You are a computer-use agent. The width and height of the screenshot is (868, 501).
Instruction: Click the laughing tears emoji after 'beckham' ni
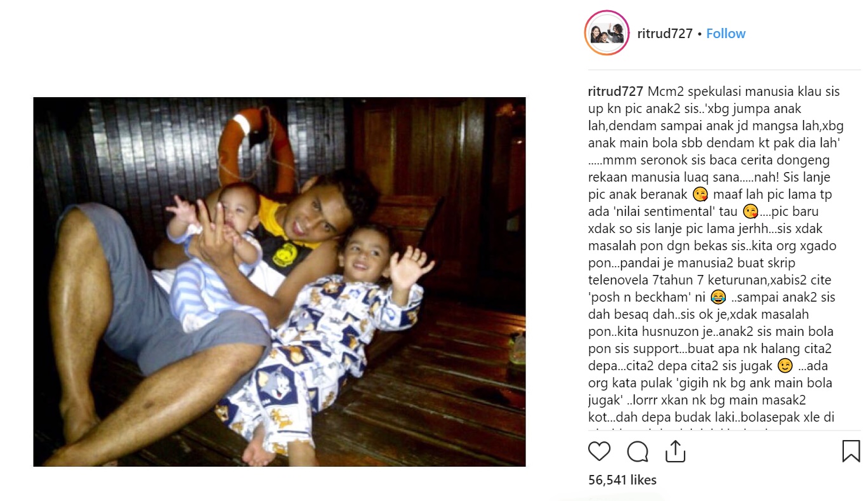pos(718,298)
